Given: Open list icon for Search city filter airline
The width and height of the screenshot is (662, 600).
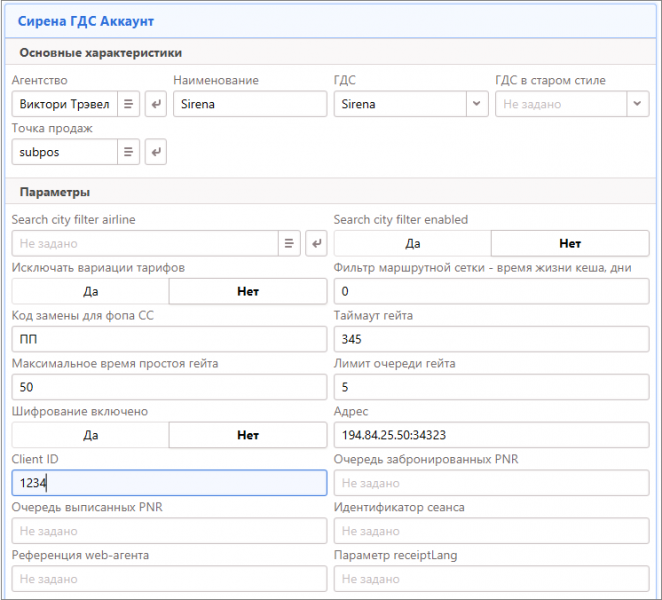Looking at the screenshot, I should tap(288, 243).
